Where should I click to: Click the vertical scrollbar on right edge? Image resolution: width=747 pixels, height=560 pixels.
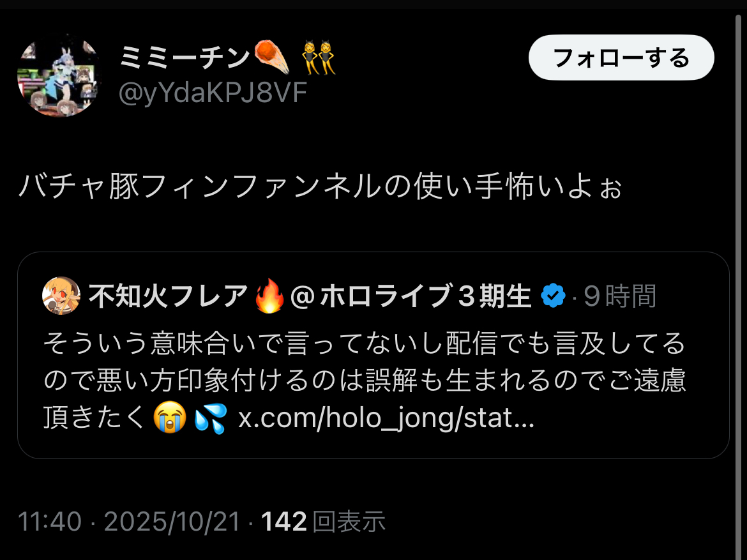(738, 286)
